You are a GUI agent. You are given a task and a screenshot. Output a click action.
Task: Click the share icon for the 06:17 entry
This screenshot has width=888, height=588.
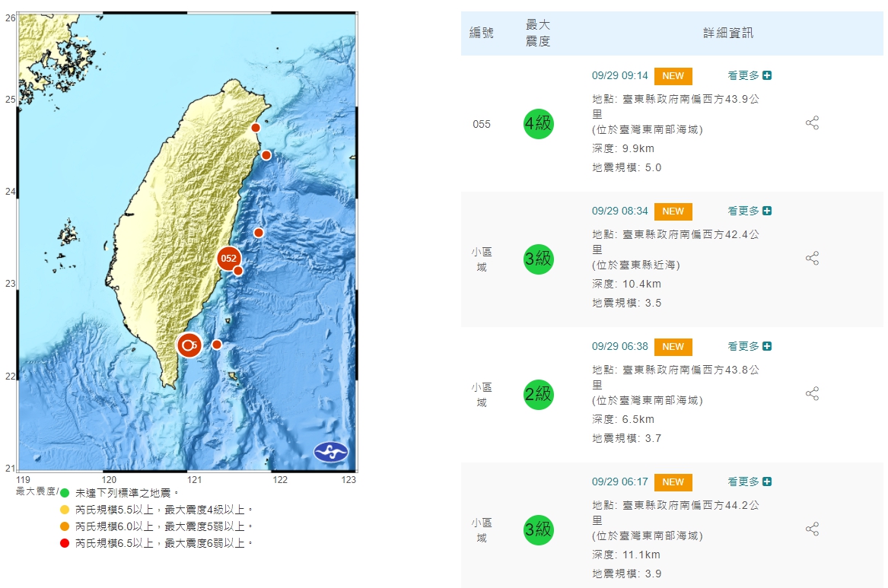click(811, 529)
